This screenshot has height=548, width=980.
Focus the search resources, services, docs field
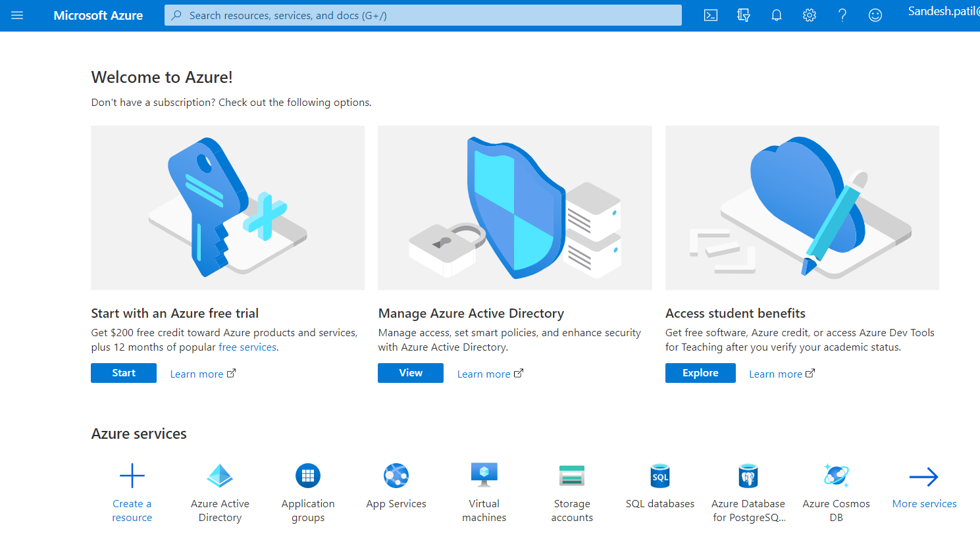(x=423, y=15)
